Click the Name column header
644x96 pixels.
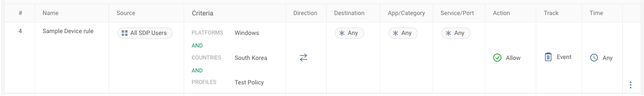(50, 13)
